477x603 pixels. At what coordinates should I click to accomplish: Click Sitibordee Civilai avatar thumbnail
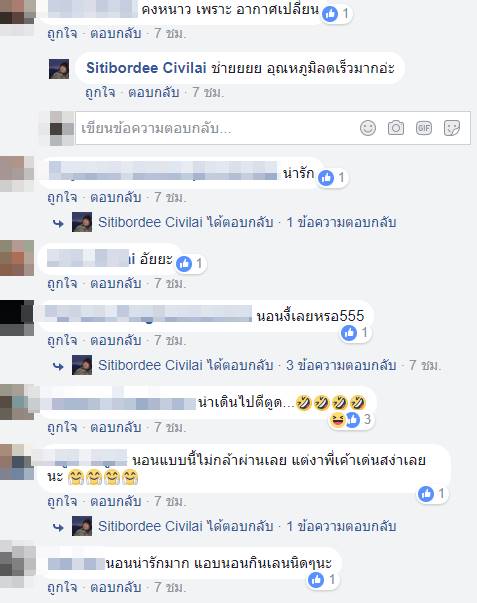click(59, 69)
